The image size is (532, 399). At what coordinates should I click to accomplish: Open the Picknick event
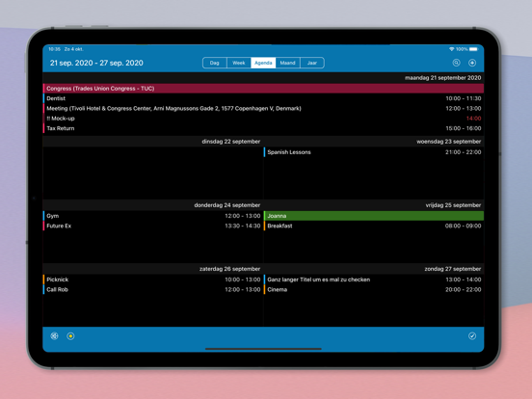tap(152, 279)
